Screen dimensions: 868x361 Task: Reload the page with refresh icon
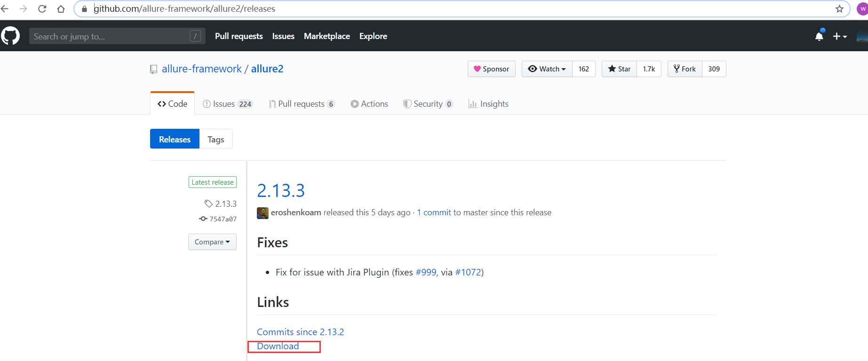pos(42,8)
